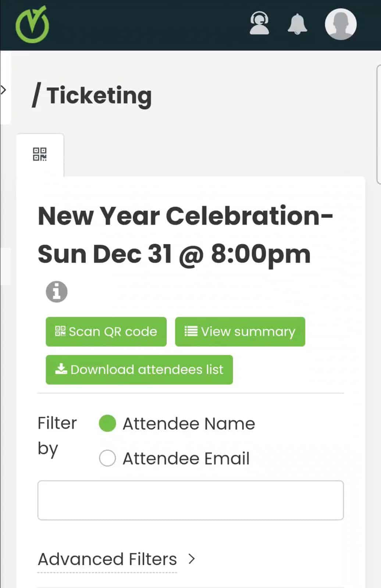Open the Ticketing breadcrumb
This screenshot has width=381, height=588.
pos(99,95)
